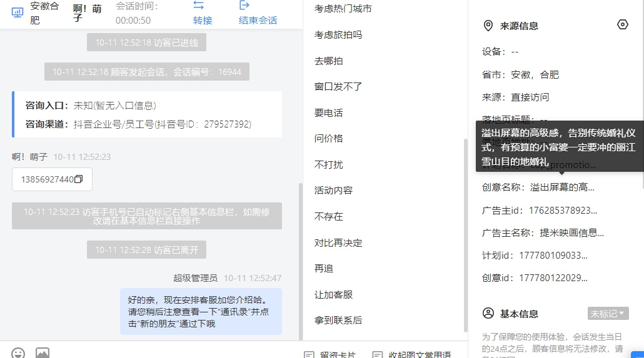Click the 超级管理员 reply message bubble
Screen dimensions: 644x358
[x=201, y=312]
